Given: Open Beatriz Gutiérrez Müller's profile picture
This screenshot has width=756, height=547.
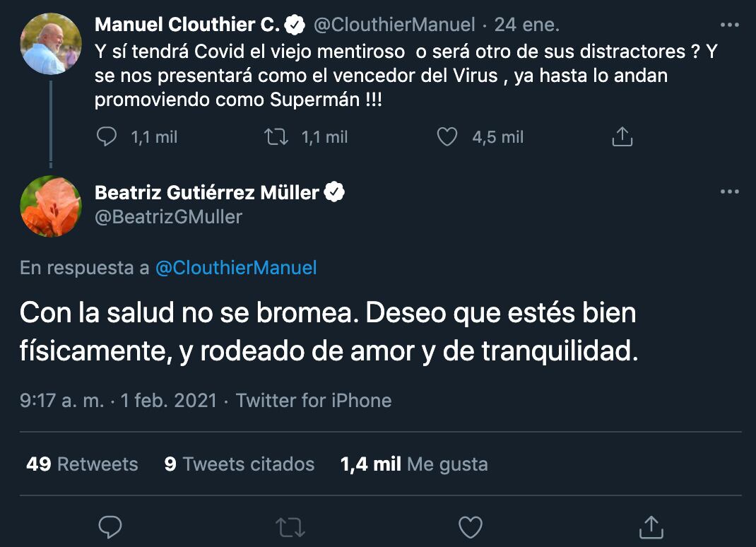Looking at the screenshot, I should tap(51, 207).
